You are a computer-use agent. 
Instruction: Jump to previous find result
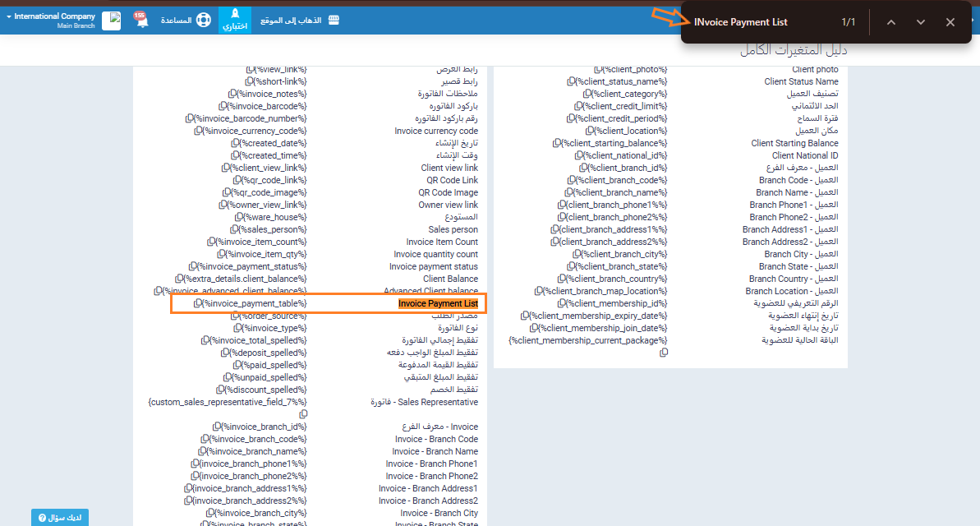pyautogui.click(x=890, y=22)
